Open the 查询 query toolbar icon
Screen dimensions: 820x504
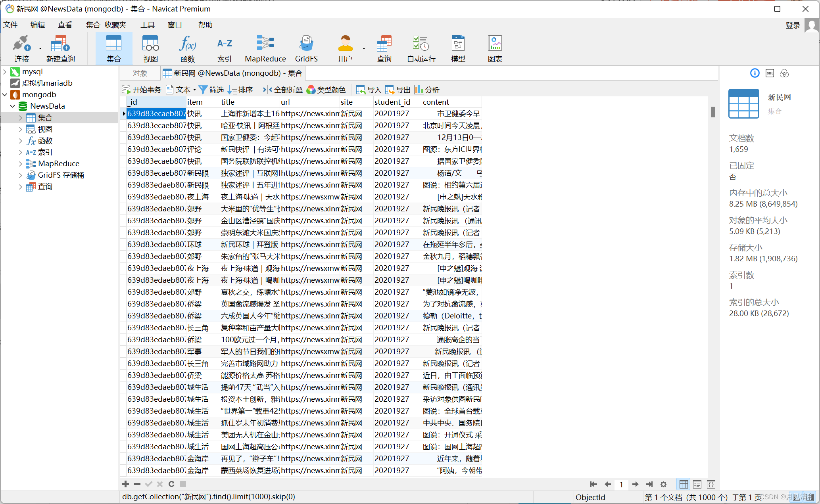[x=384, y=48]
